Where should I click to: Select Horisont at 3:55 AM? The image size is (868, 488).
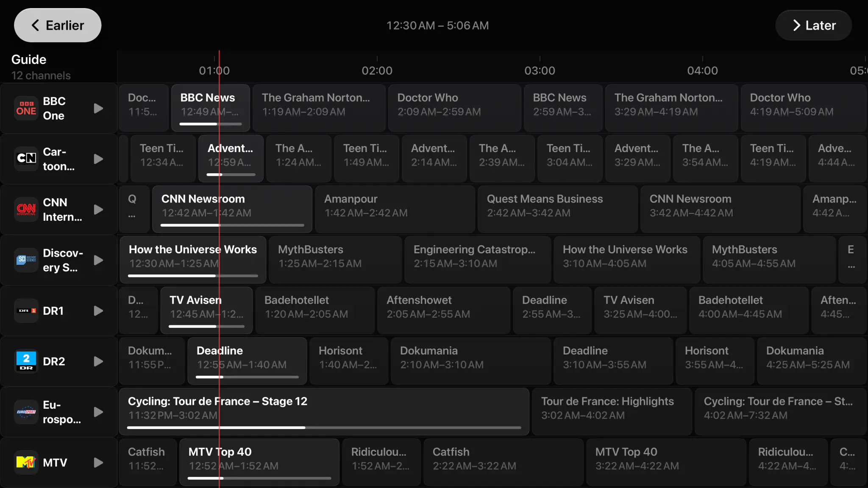[715, 361]
